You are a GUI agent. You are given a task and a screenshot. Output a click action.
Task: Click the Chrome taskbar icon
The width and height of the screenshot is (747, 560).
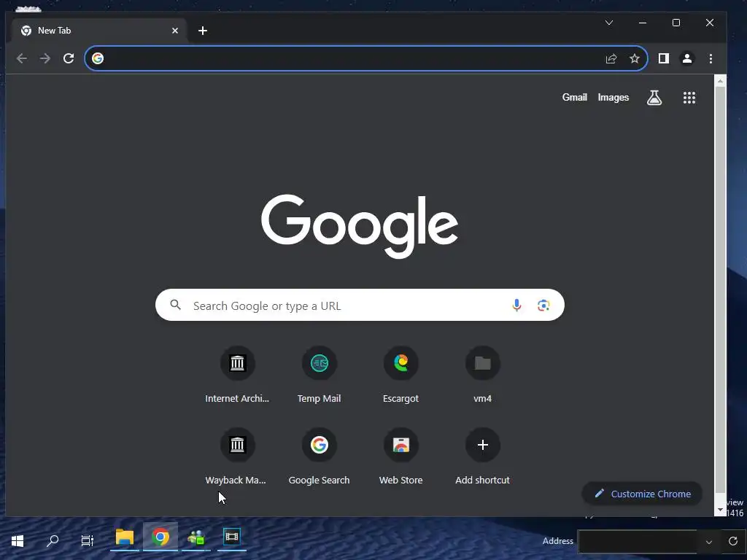click(160, 537)
